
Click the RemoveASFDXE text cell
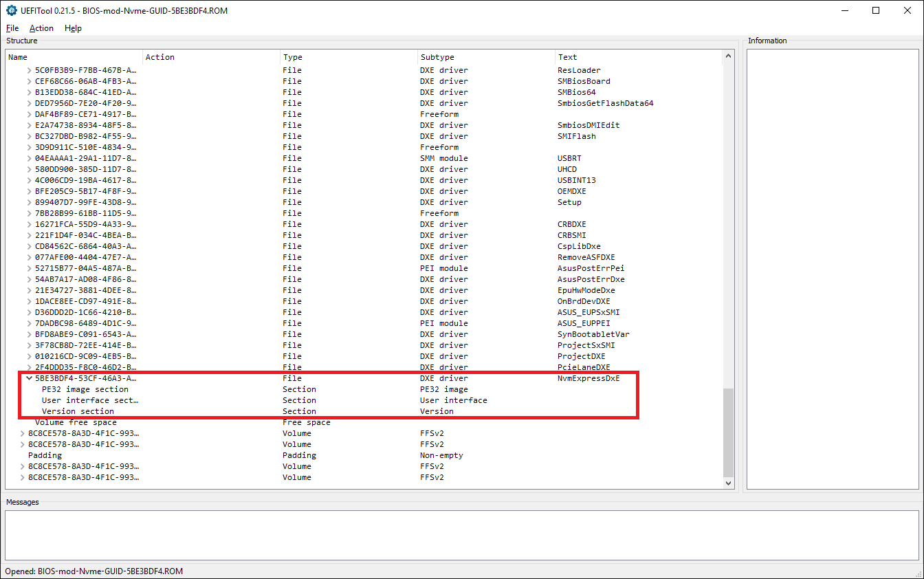[x=586, y=257]
